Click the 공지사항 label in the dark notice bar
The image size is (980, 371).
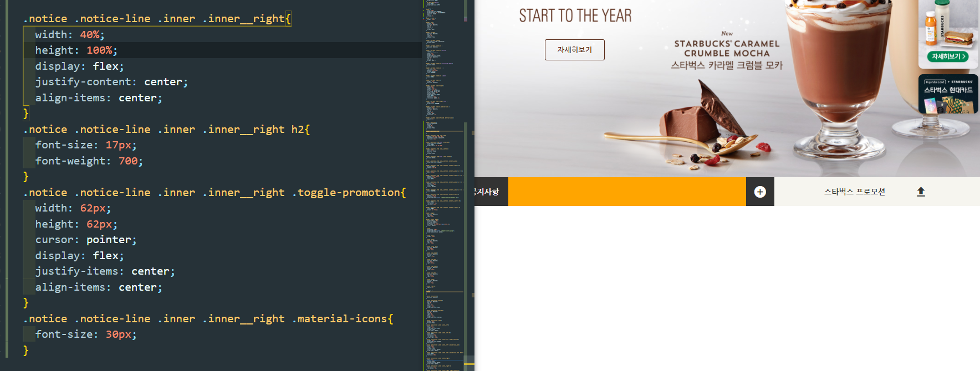[x=487, y=192]
